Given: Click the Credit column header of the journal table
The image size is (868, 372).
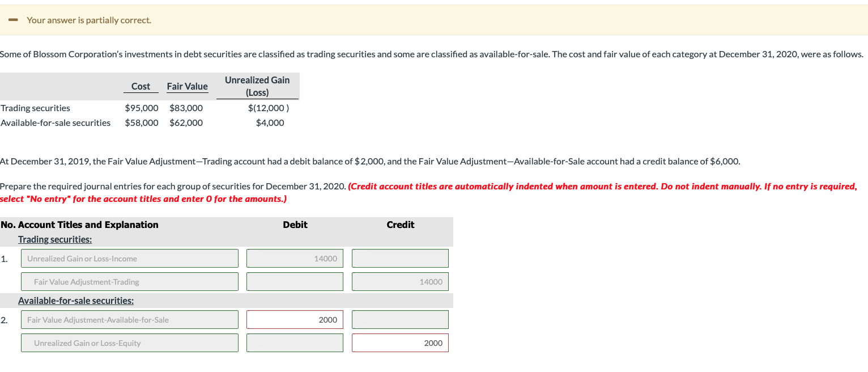Looking at the screenshot, I should coord(400,225).
